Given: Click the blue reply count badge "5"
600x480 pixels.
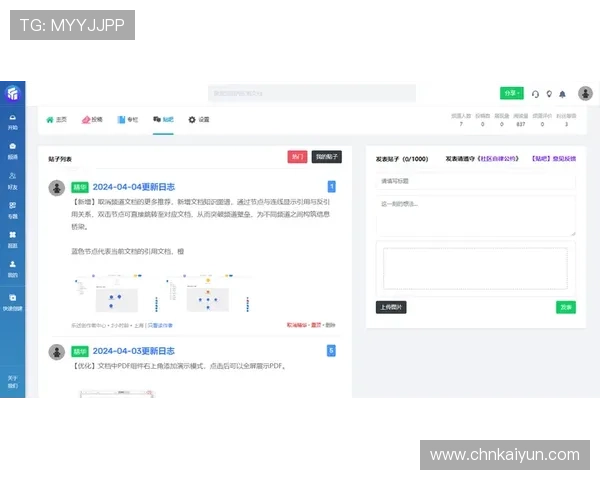Looking at the screenshot, I should [331, 351].
